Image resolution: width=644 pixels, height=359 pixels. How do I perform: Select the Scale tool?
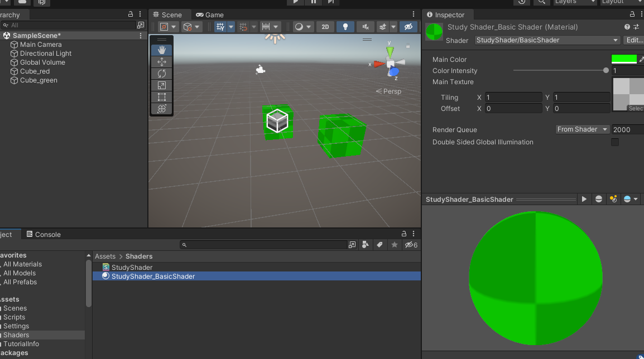click(162, 85)
